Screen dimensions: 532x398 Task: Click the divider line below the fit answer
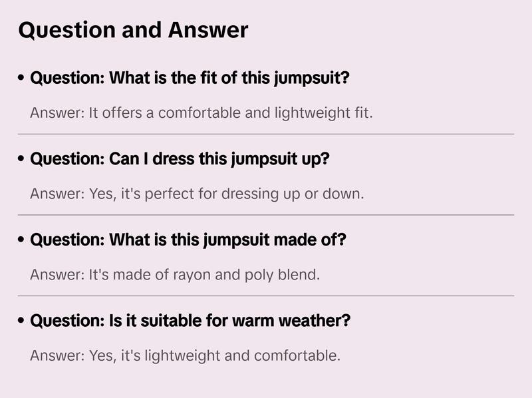coord(266,134)
